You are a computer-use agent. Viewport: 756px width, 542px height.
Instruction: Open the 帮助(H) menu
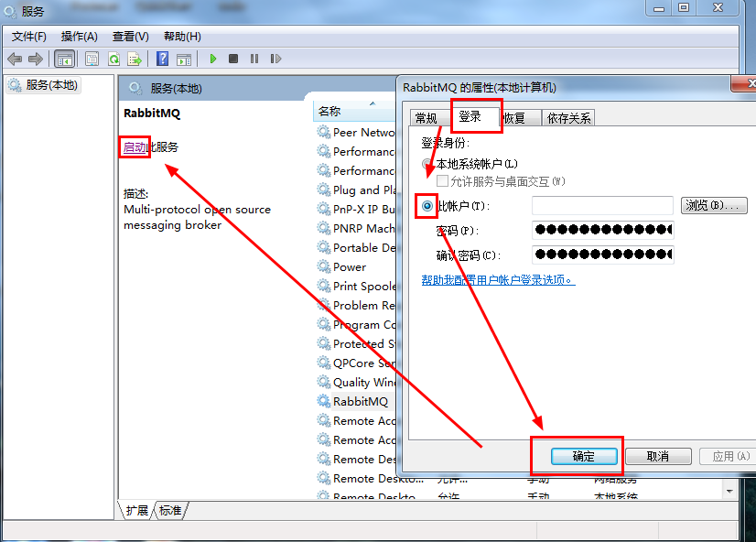[x=182, y=37]
